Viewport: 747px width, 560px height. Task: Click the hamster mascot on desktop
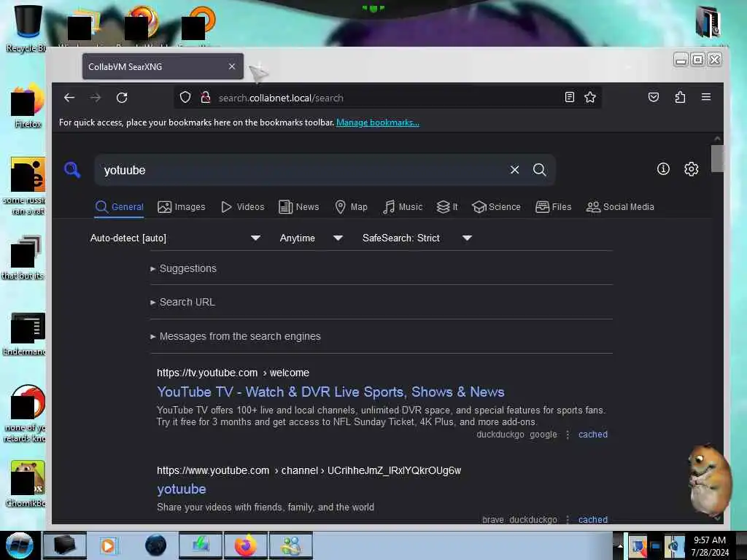tap(709, 480)
